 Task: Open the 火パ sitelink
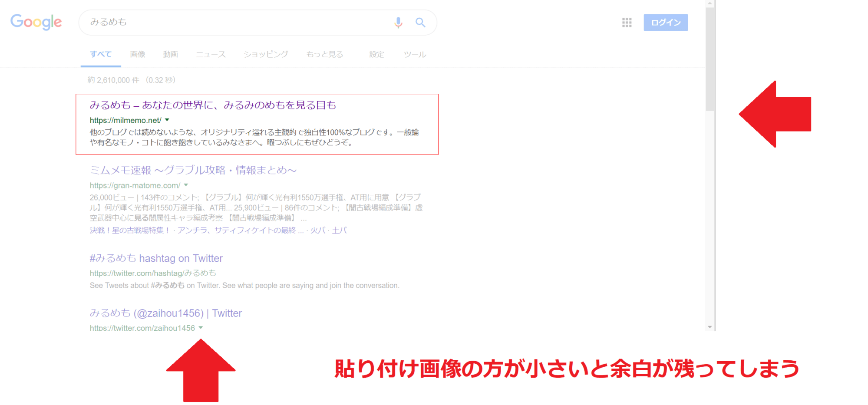coord(318,230)
